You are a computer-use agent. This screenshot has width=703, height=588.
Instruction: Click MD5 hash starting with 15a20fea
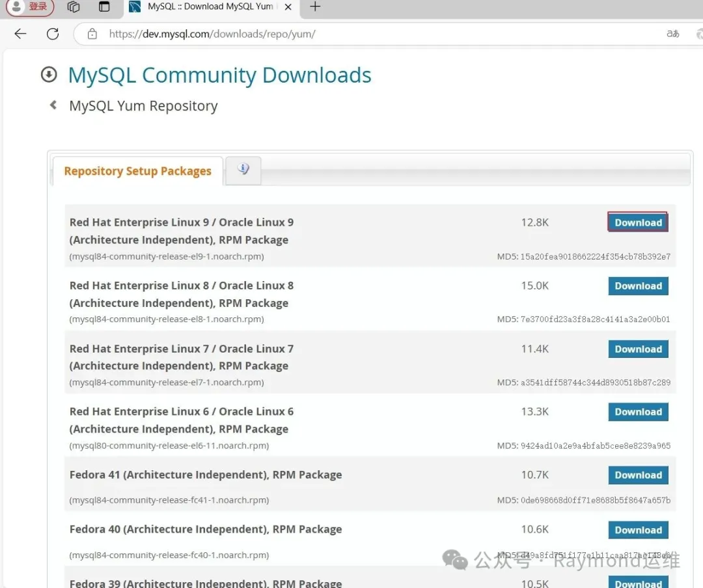(596, 257)
